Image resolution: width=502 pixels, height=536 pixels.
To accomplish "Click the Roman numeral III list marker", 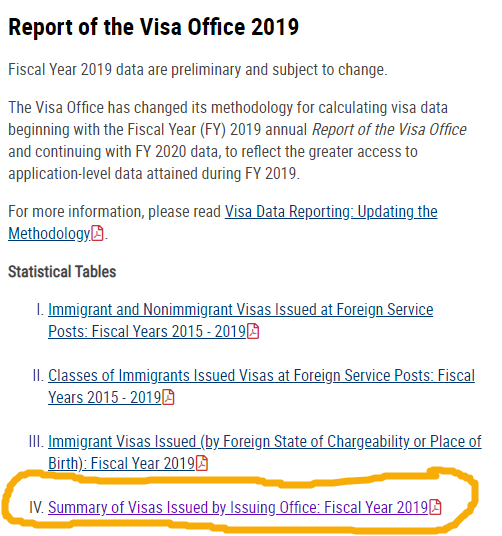I will 37,442.
